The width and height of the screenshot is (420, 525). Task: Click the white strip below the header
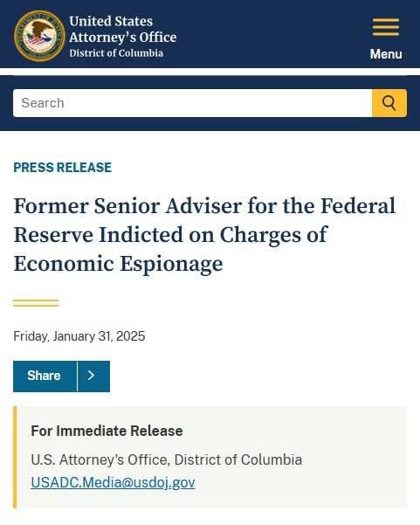coord(210,72)
